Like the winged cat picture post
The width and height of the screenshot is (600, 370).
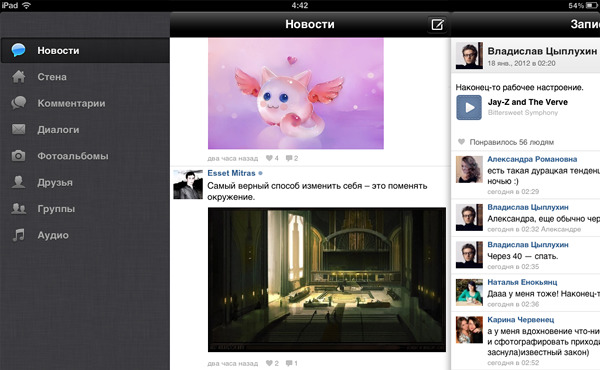pyautogui.click(x=272, y=158)
